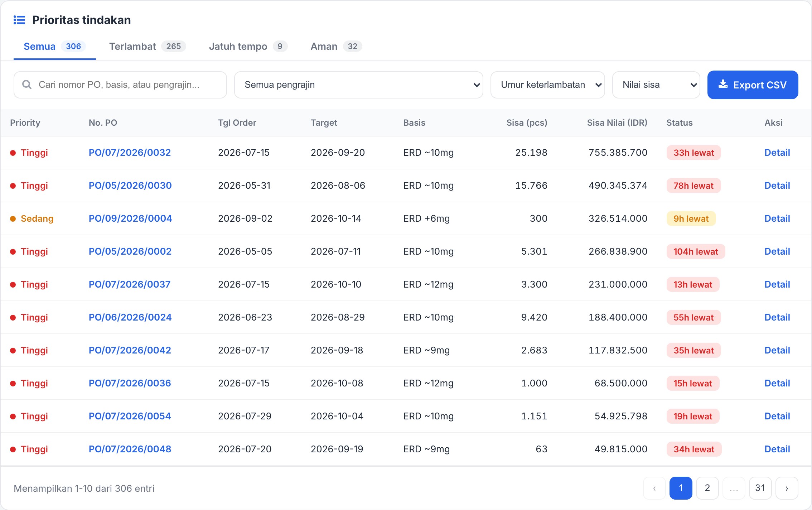Click the list icon beside Prioritas tindakan
812x510 pixels.
coord(19,20)
